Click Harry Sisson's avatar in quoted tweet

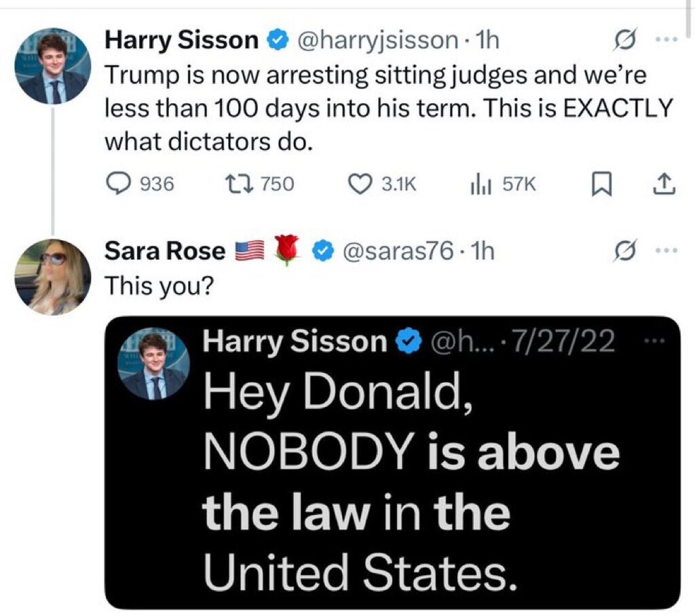153,366
